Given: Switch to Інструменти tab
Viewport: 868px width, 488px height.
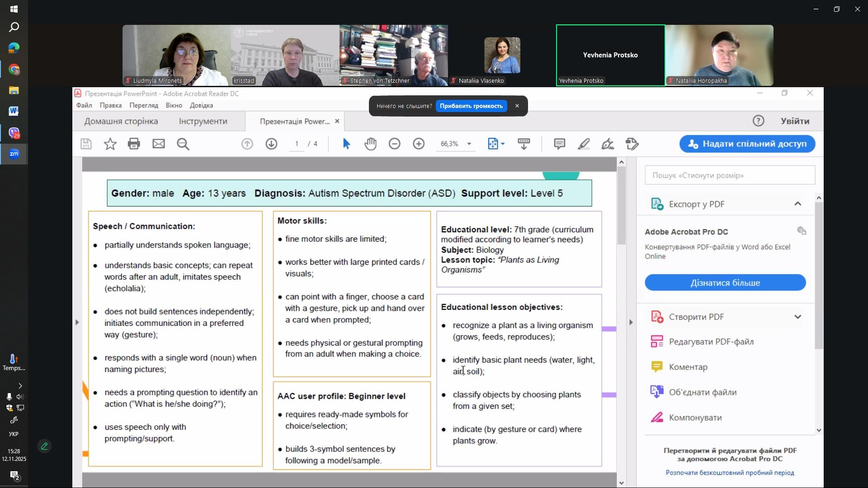Looking at the screenshot, I should pyautogui.click(x=203, y=121).
